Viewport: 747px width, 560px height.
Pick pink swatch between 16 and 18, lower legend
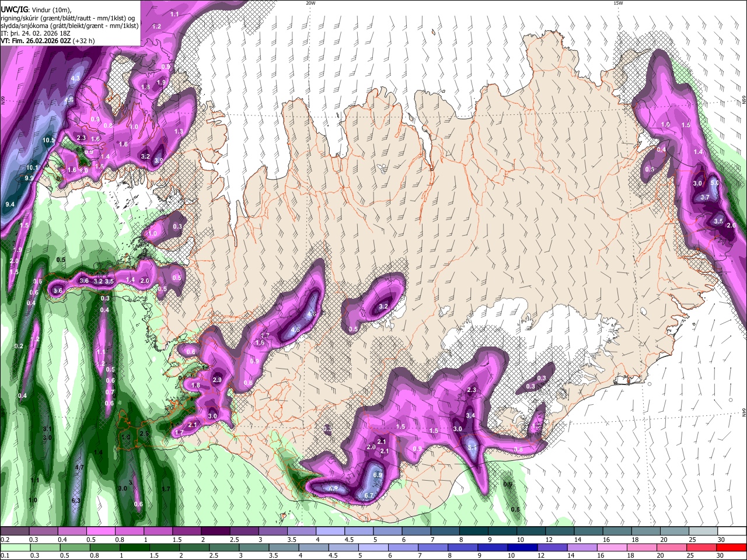click(612, 547)
